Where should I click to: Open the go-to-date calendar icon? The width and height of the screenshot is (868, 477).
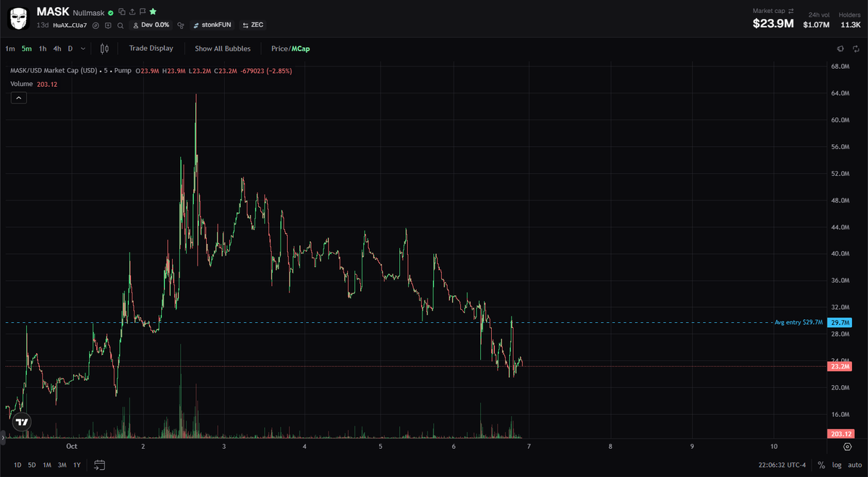[100, 465]
